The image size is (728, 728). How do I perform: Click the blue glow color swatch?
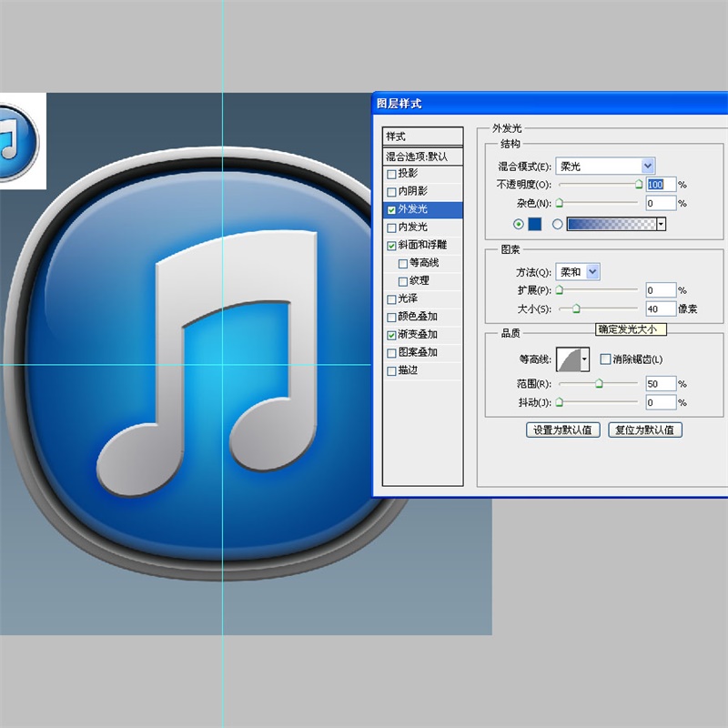[535, 224]
